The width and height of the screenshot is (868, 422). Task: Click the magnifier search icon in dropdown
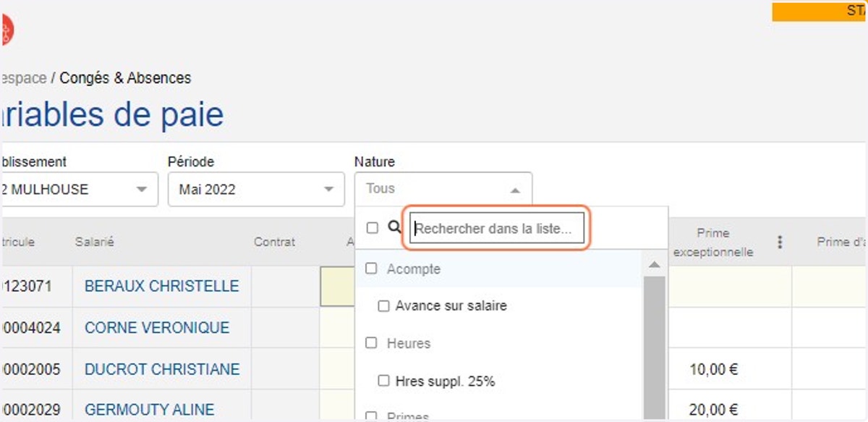coord(394,227)
